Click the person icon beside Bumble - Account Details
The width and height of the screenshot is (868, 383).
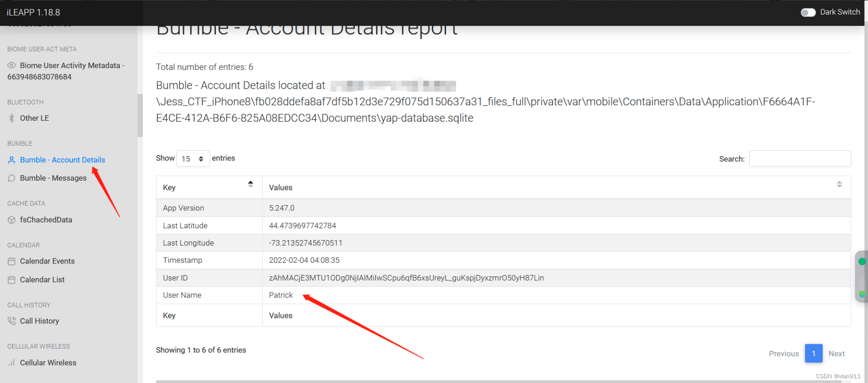click(x=12, y=160)
